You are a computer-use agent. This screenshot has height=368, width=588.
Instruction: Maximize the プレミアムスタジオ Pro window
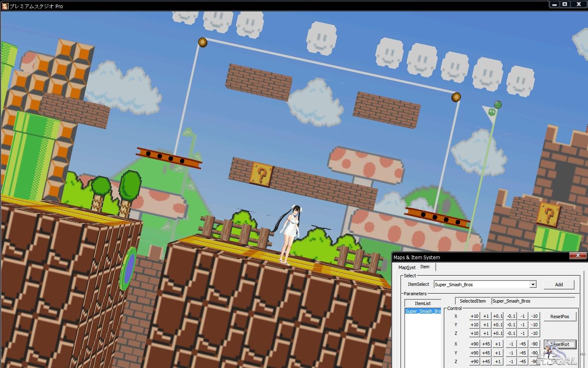coord(565,4)
